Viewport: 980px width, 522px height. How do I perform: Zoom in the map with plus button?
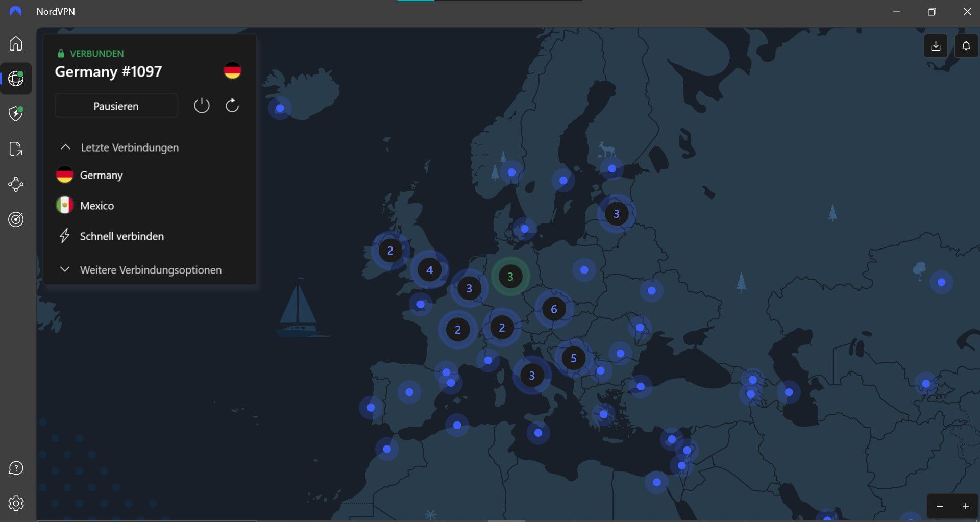point(966,506)
